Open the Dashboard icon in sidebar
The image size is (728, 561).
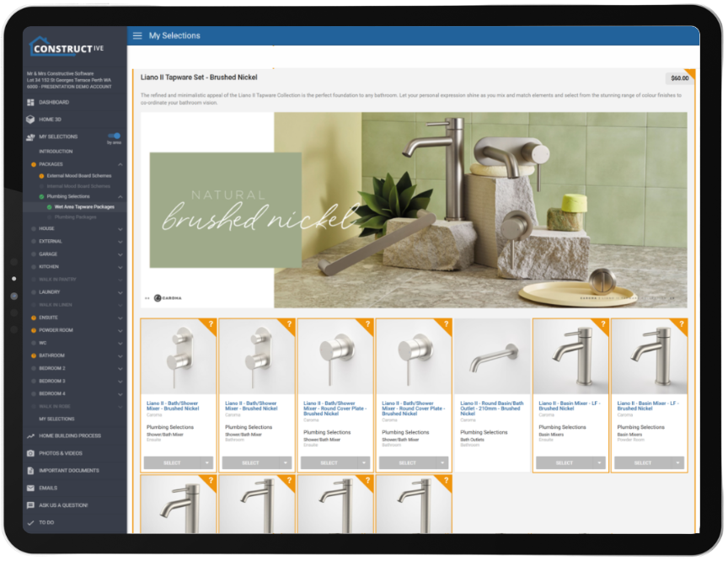tap(30, 103)
